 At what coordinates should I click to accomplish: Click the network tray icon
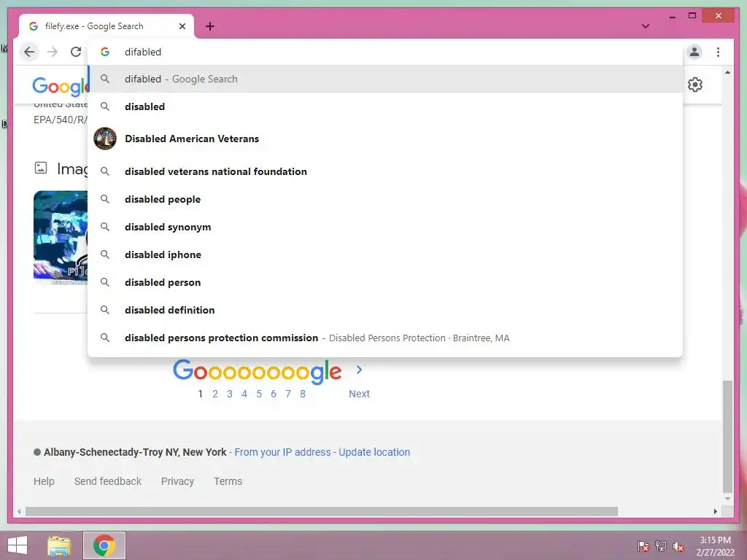[x=661, y=546]
